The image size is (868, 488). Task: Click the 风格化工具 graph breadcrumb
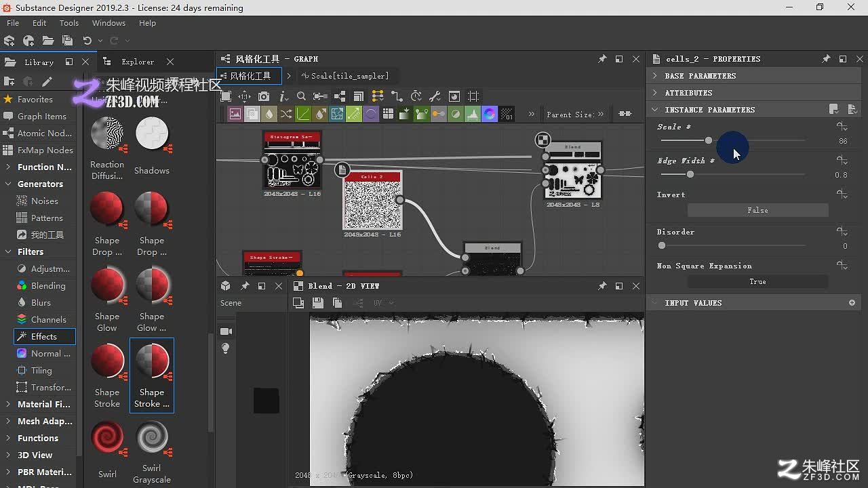(x=250, y=76)
